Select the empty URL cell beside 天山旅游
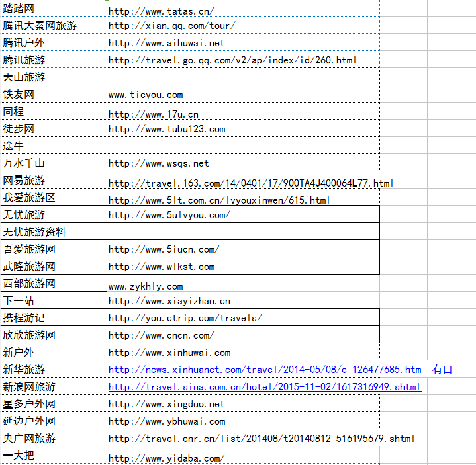The height and width of the screenshot is (465, 476). pyautogui.click(x=243, y=77)
